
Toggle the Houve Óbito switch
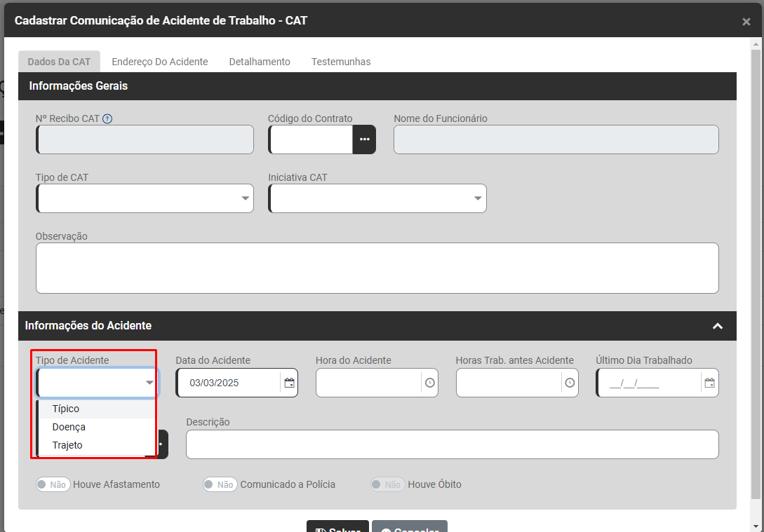tap(388, 485)
